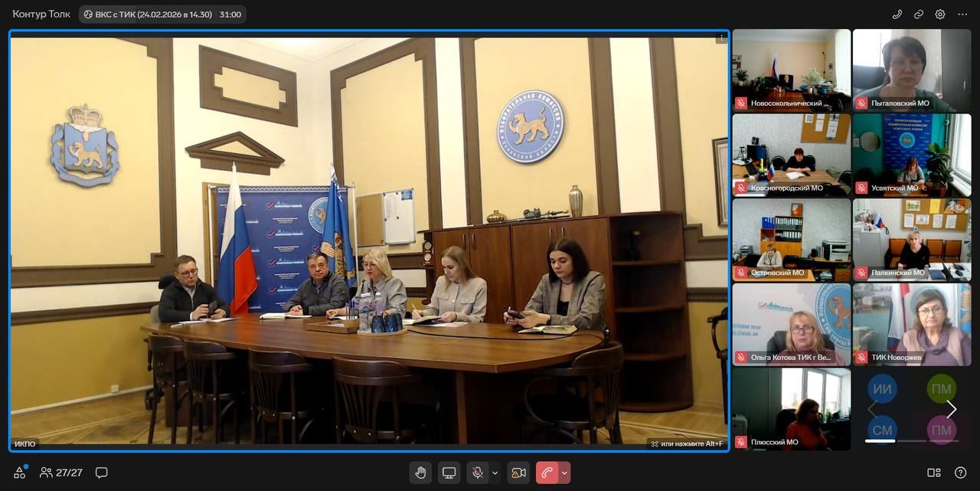Start screen sharing
This screenshot has width=980, height=491.
pyautogui.click(x=449, y=473)
